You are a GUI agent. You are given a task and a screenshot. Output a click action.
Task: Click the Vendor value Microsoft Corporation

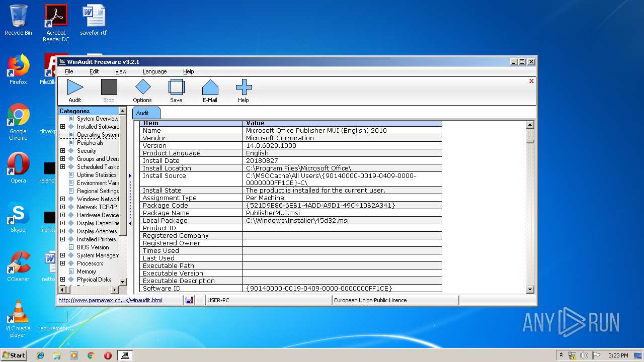point(280,138)
